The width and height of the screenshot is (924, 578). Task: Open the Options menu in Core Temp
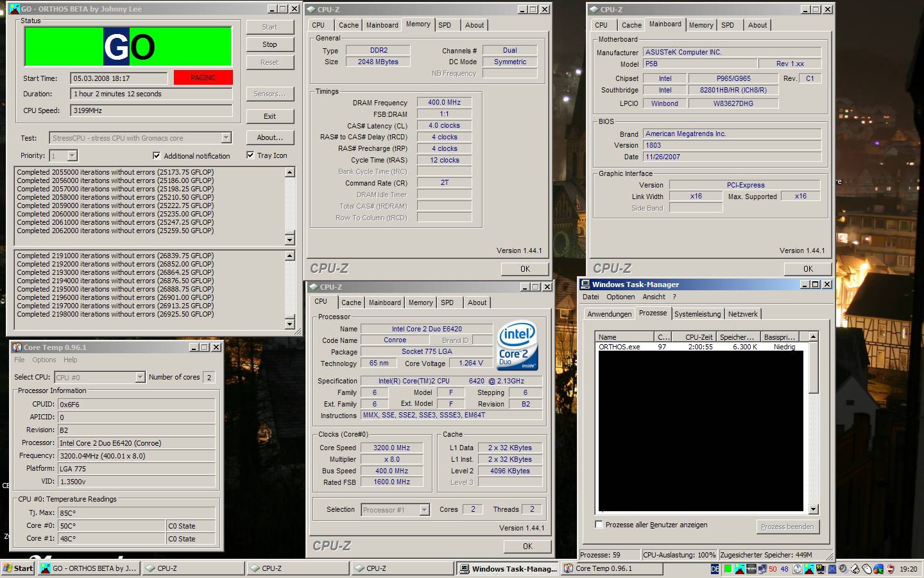(44, 360)
